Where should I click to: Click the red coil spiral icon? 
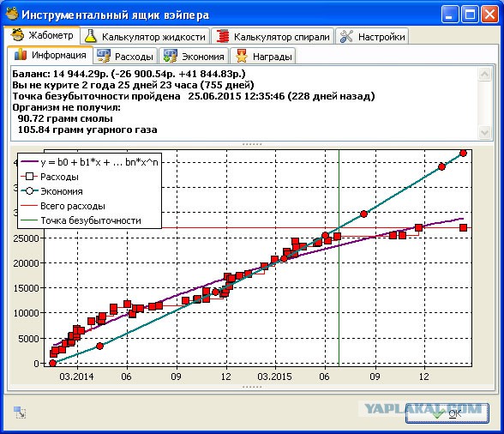tap(223, 36)
